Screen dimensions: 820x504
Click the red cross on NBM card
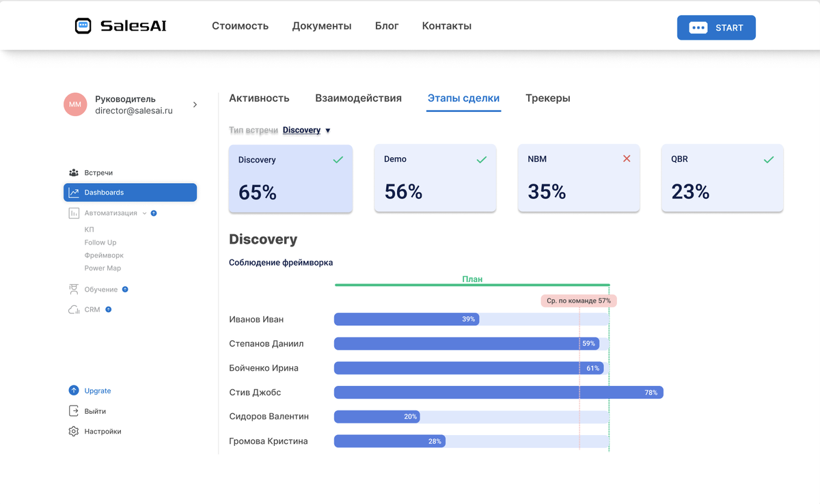[627, 158]
